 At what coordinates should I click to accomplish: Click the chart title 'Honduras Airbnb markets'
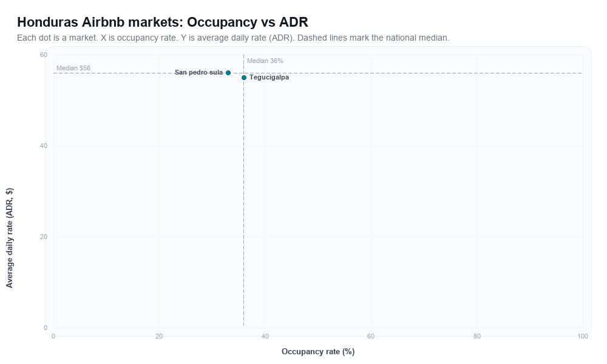[x=163, y=22]
